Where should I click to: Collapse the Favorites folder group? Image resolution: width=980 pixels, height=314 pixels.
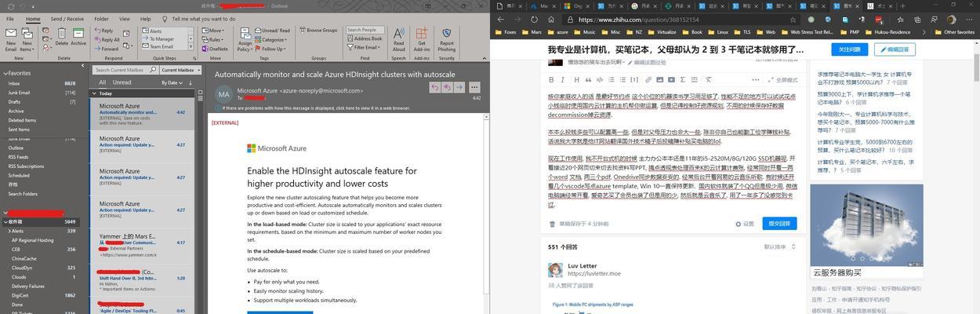tap(4, 73)
